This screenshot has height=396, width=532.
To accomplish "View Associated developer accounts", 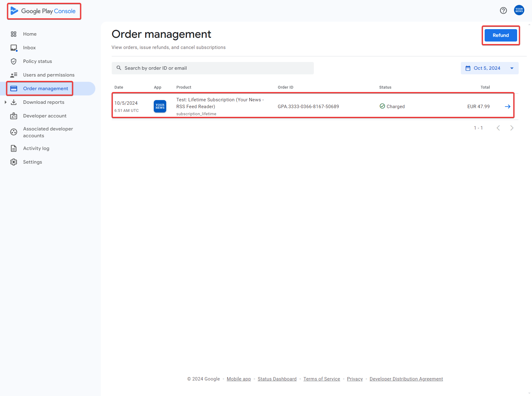I will (48, 132).
